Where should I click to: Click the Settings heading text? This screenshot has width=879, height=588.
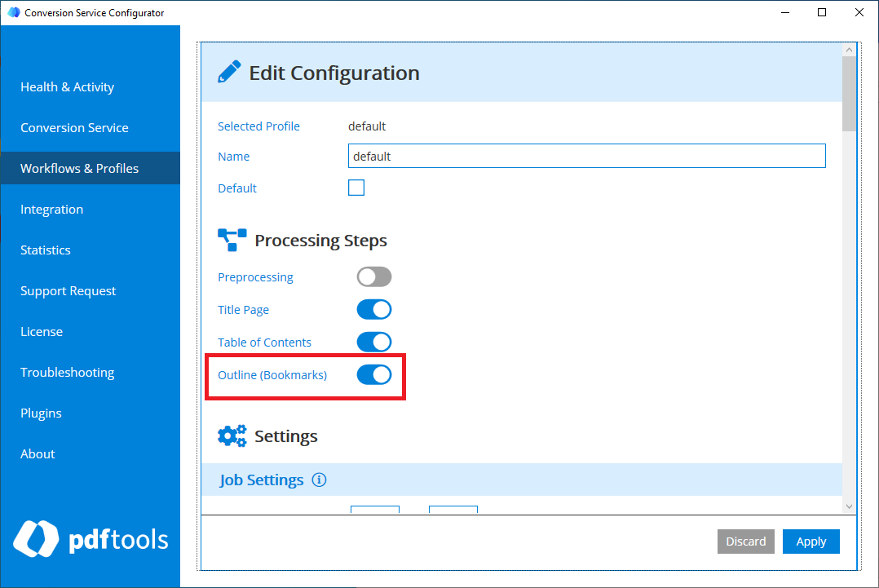[286, 436]
